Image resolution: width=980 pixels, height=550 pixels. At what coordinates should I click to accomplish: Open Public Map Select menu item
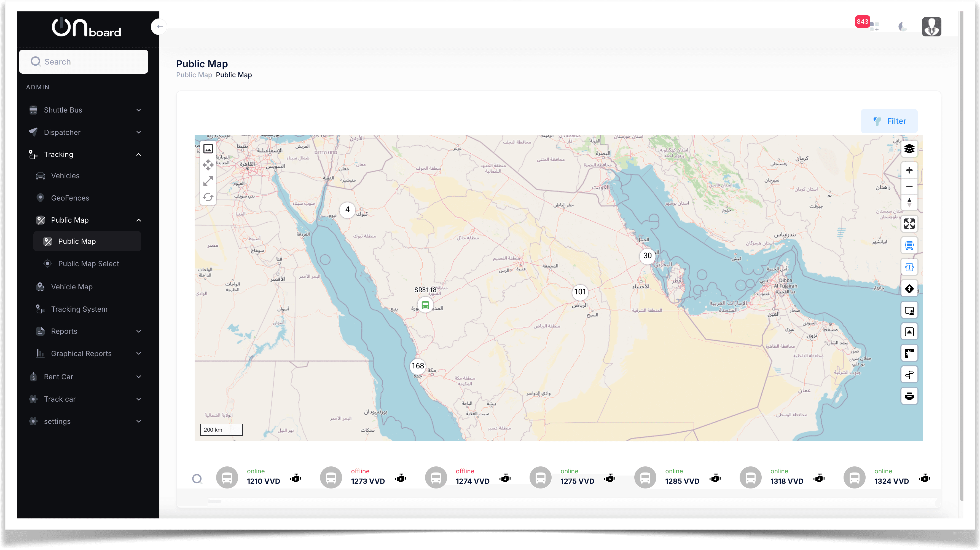click(88, 263)
